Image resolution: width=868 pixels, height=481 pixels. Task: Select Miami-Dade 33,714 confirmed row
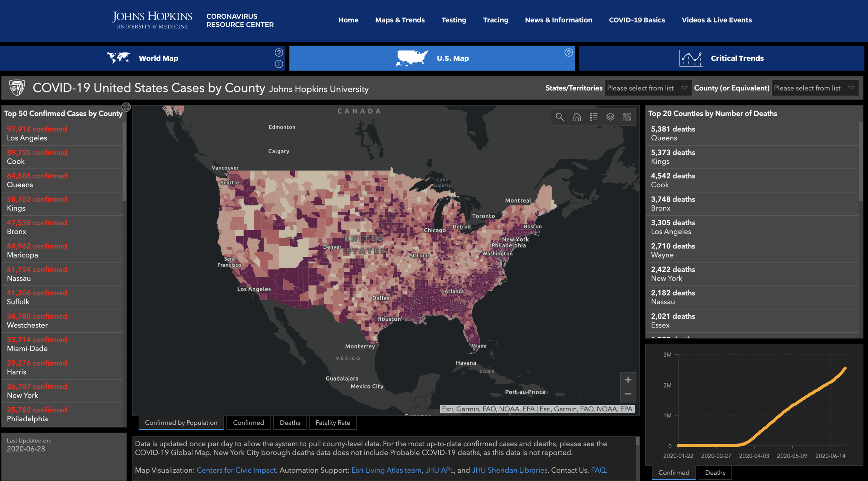pos(62,344)
